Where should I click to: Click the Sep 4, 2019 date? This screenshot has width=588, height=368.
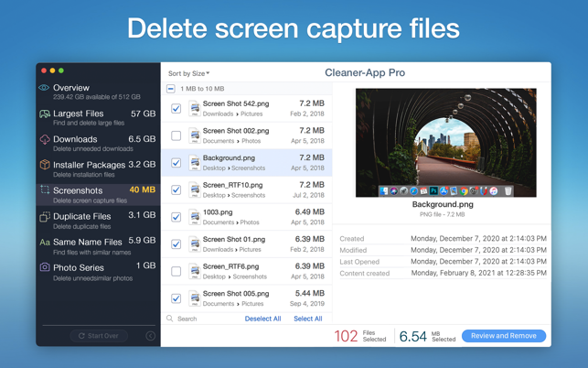pos(306,303)
